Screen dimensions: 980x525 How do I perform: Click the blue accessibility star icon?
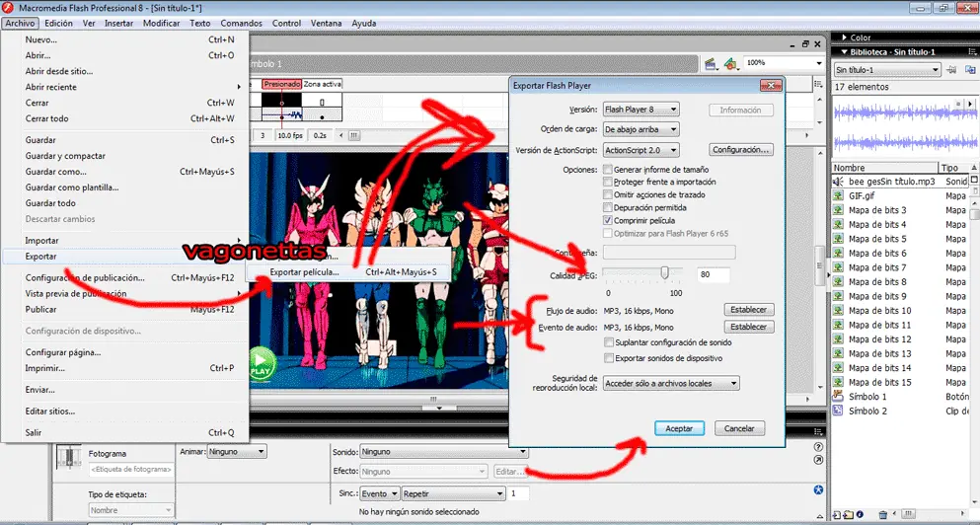point(819,488)
